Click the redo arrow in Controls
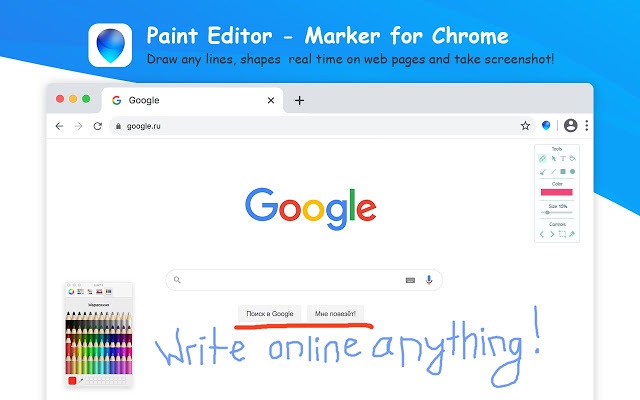Viewport: 640px width, 400px height. point(552,234)
